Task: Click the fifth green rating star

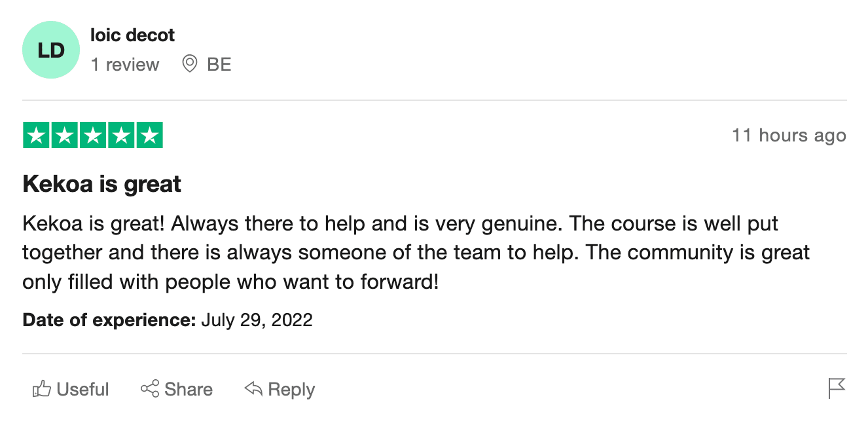Action: click(x=149, y=136)
